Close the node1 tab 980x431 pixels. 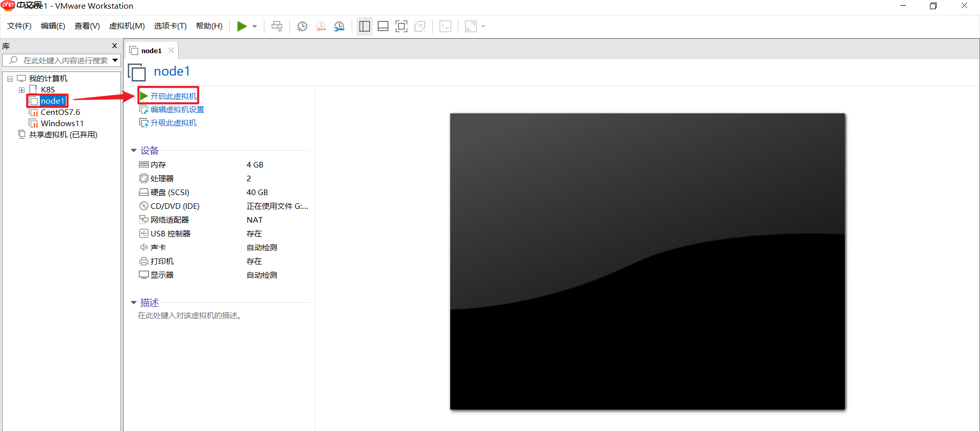click(x=171, y=51)
